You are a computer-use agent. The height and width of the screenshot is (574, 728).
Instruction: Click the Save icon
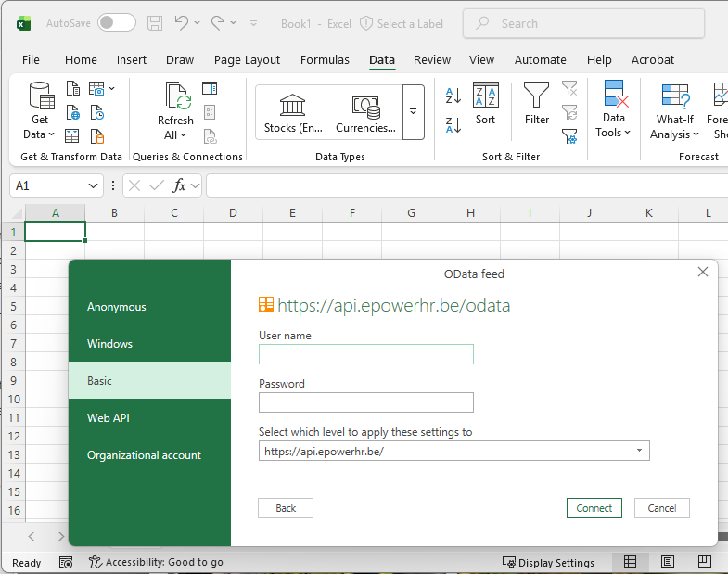[x=155, y=23]
